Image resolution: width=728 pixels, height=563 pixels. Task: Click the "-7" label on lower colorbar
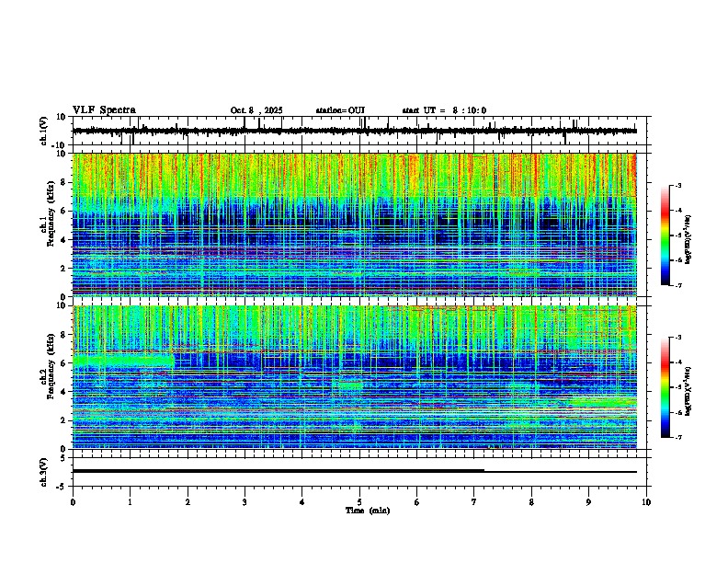678,437
